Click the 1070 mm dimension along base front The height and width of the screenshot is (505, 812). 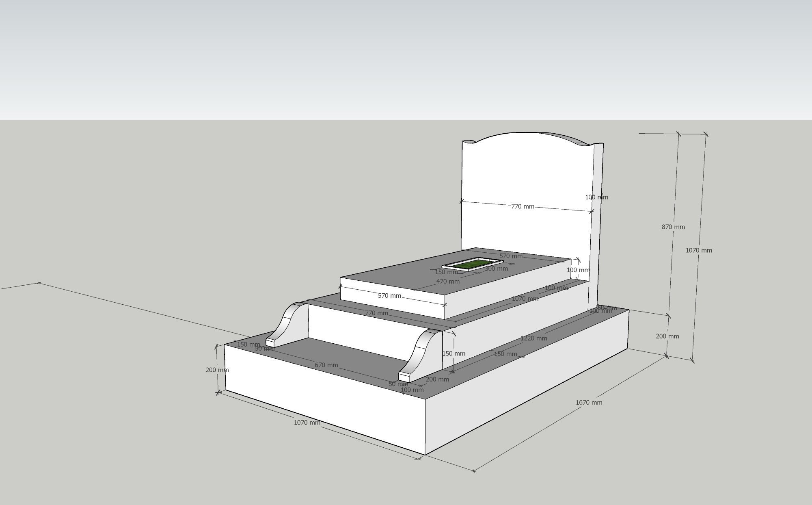307,423
